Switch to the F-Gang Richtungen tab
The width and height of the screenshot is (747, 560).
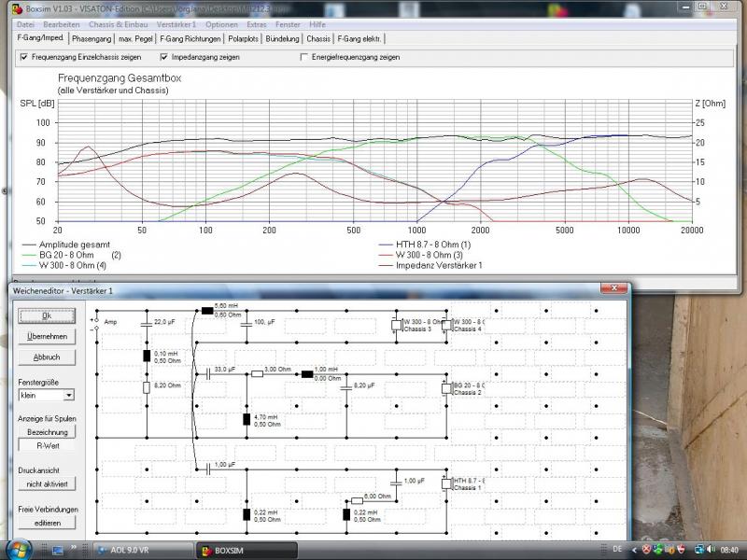(190, 39)
